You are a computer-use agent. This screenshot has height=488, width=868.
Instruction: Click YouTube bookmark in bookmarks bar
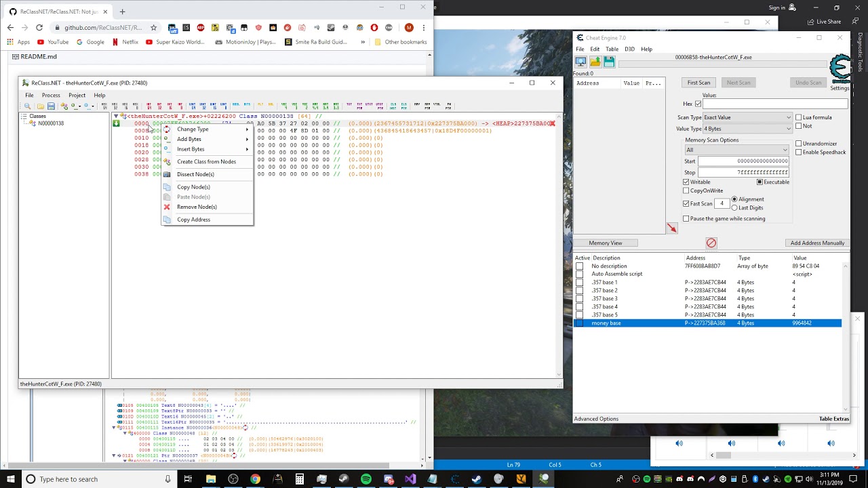click(53, 42)
